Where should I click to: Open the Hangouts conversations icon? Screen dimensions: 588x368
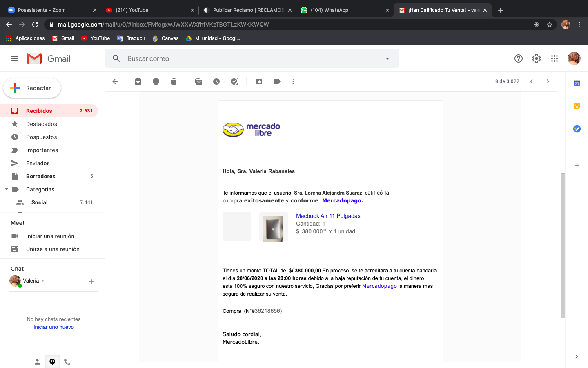(52, 362)
